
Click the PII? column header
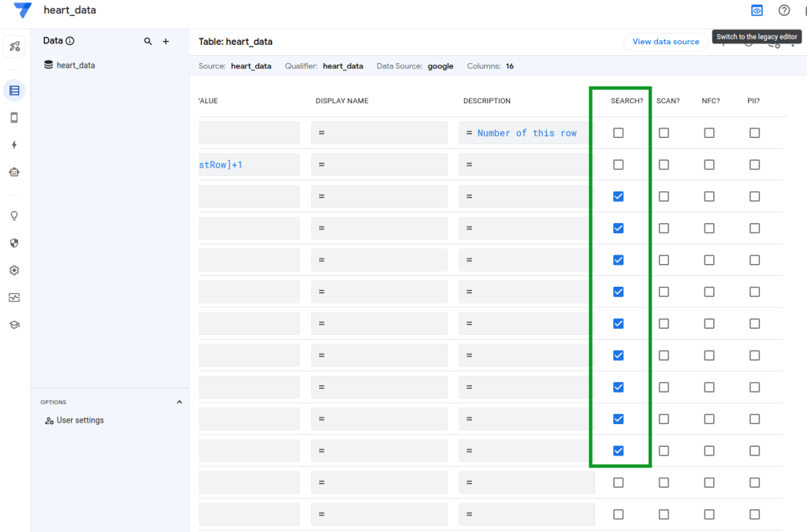pos(753,101)
